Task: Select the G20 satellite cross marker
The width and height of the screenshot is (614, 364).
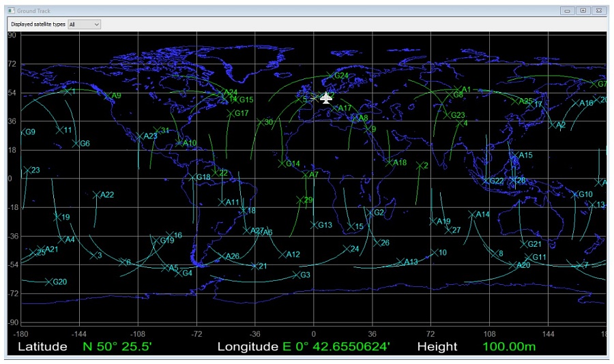Action: point(48,282)
